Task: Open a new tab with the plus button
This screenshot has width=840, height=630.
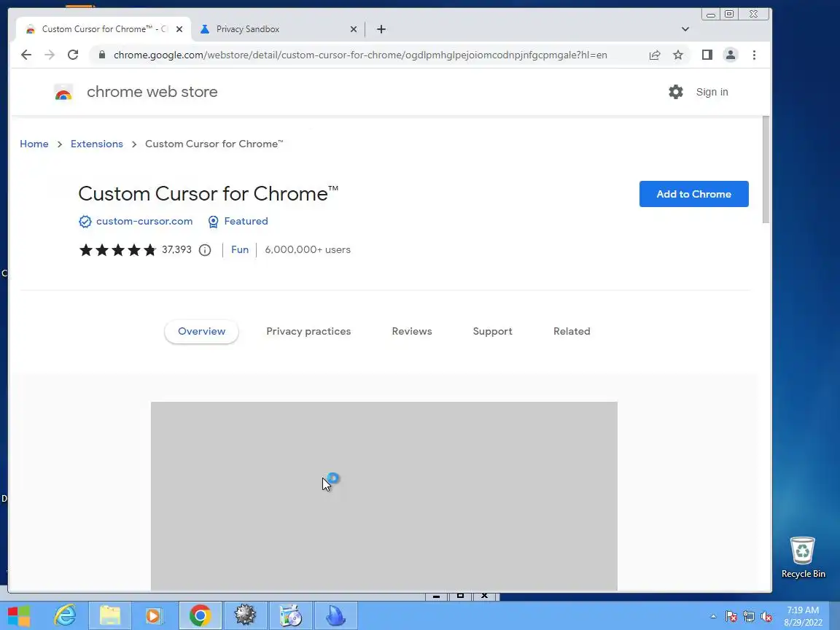Action: (x=381, y=29)
